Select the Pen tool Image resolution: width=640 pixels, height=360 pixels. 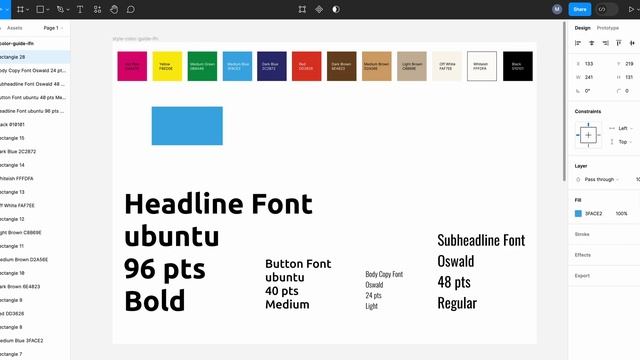(60, 9)
